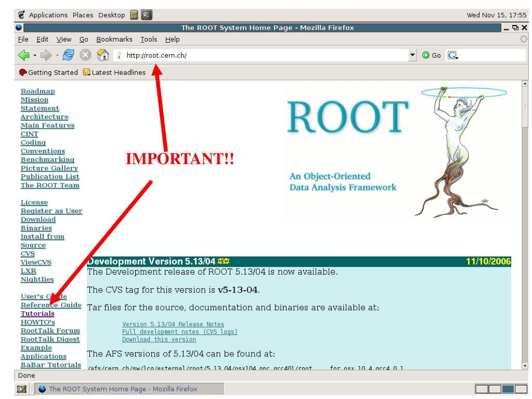The width and height of the screenshot is (532, 399).
Task: Click the site favicon in the address bar
Action: point(119,55)
